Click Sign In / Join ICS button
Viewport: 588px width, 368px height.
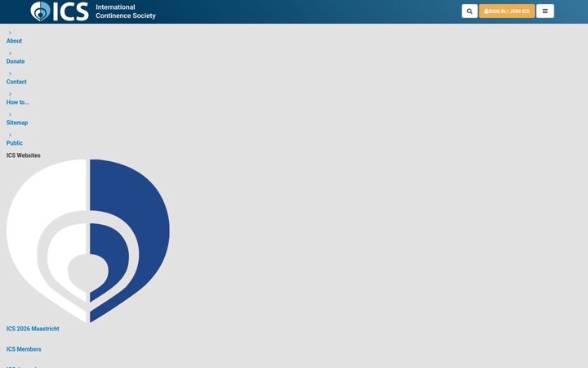click(x=506, y=11)
